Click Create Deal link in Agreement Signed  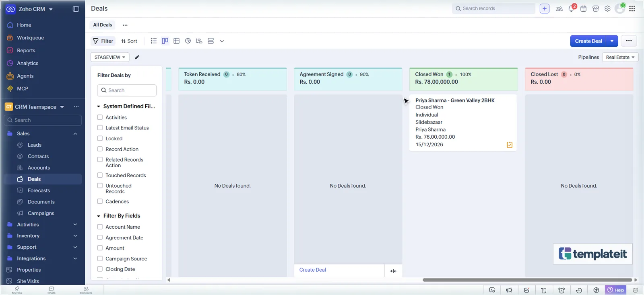click(x=313, y=270)
